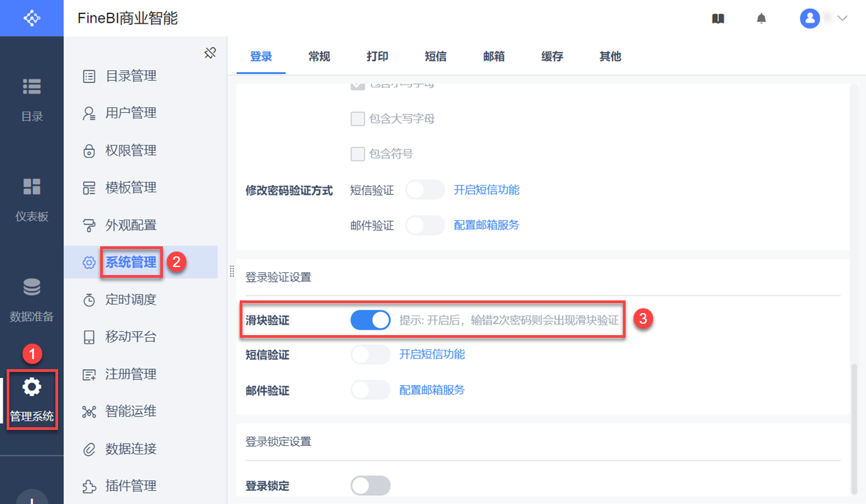866x504 pixels.
Task: Disable the 滑块验证 toggle switch
Action: [371, 320]
